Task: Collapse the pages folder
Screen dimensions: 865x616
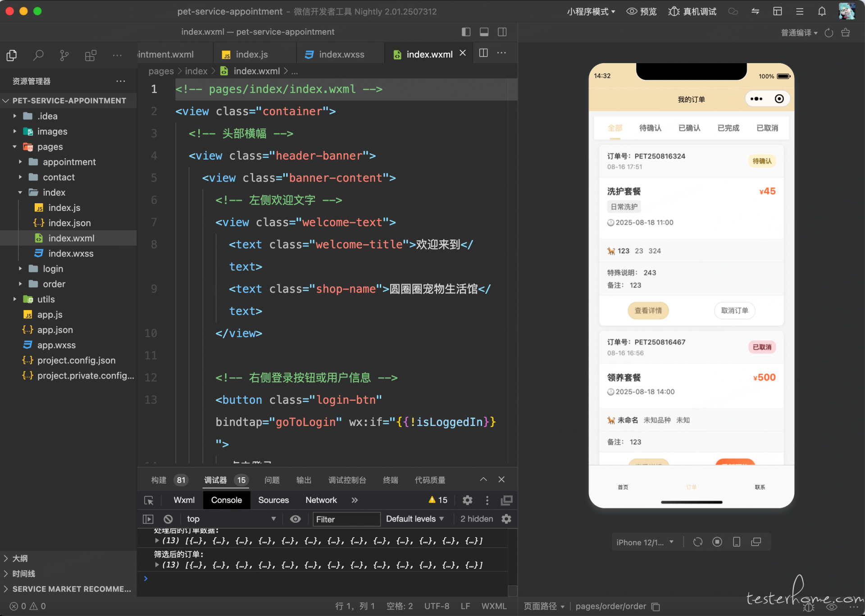Action: pos(50,147)
